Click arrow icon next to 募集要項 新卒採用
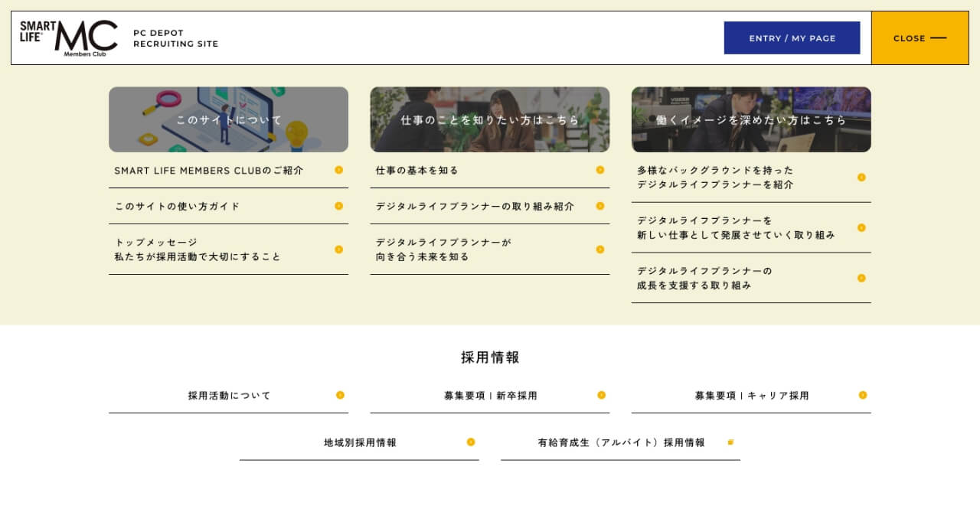The height and width of the screenshot is (522, 980). (601, 395)
